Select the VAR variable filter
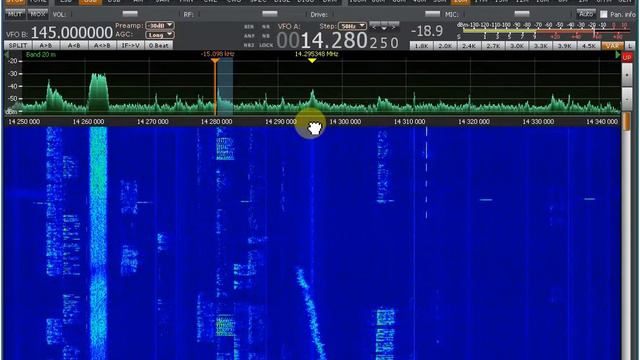Screen dimensions: 640x360 pyautogui.click(x=612, y=46)
